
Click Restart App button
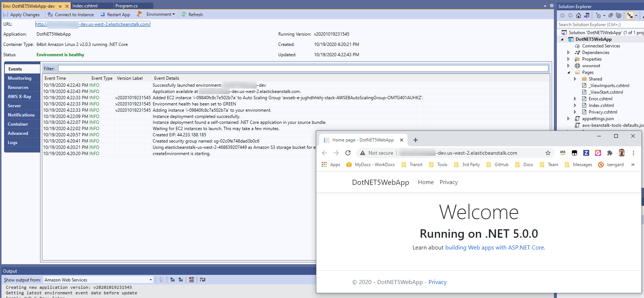click(115, 15)
